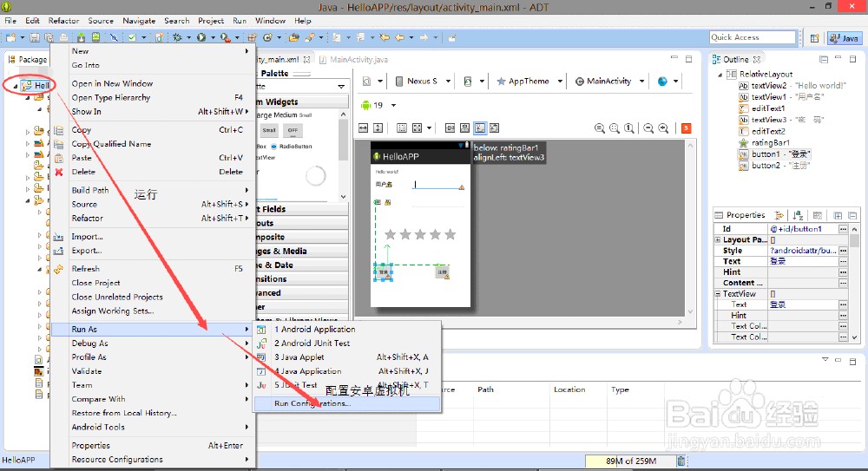Open the Palette options dropdown arrow
The width and height of the screenshot is (868, 471).
[x=341, y=87]
